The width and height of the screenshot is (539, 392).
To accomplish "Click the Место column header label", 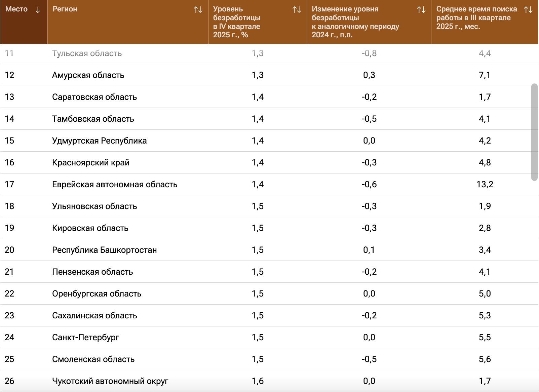I will (x=16, y=9).
